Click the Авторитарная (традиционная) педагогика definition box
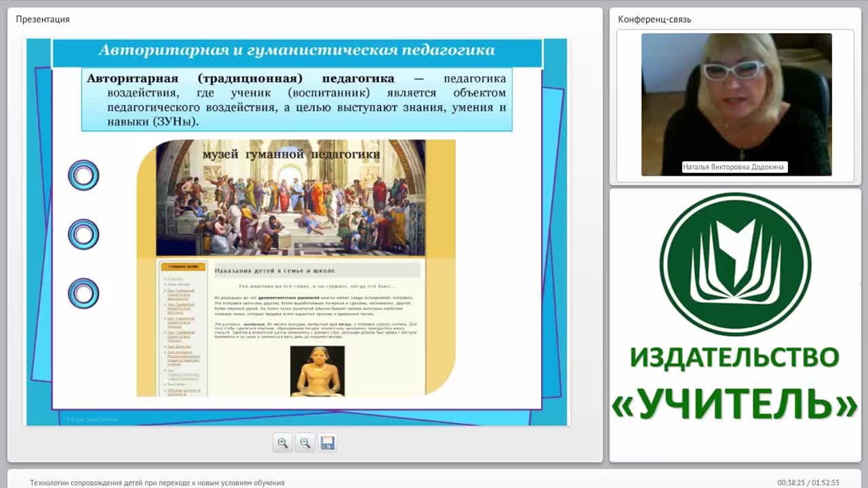The width and height of the screenshot is (868, 488). [297, 100]
